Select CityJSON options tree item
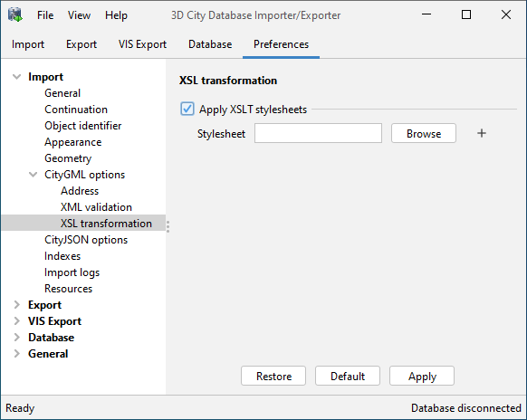 coord(86,240)
